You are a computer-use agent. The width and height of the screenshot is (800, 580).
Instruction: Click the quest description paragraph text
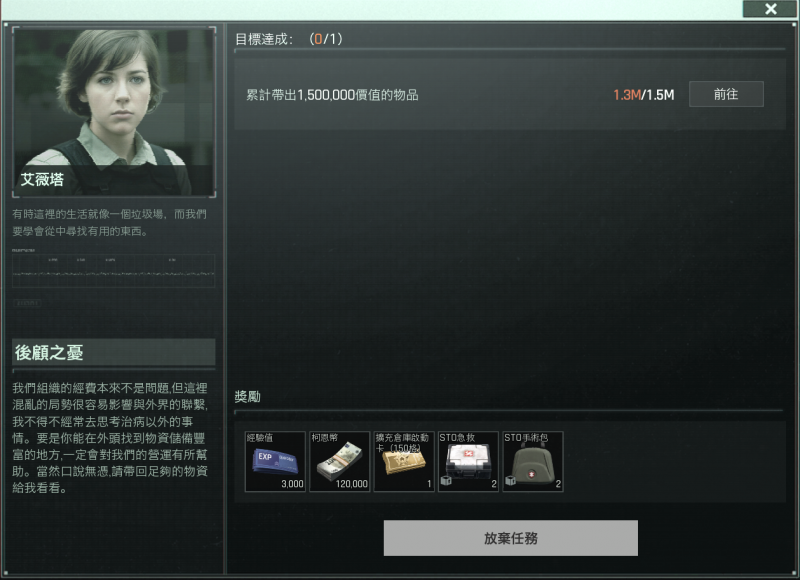110,438
